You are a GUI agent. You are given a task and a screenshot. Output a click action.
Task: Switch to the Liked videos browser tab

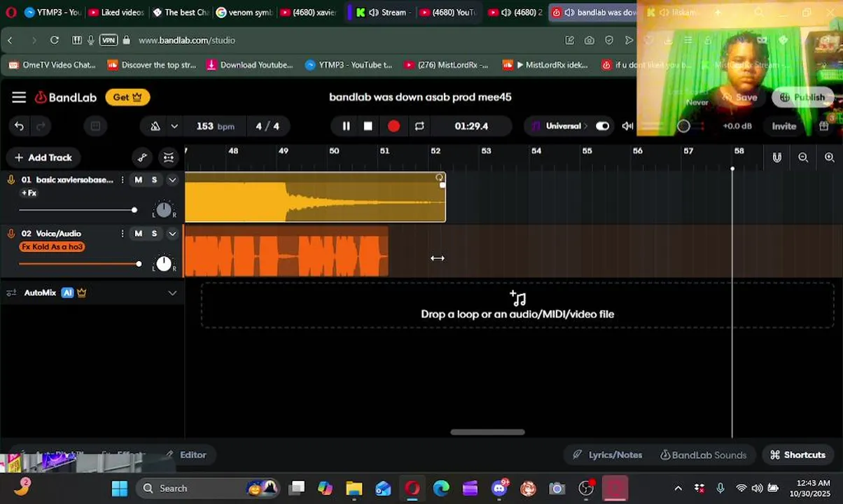click(x=116, y=12)
